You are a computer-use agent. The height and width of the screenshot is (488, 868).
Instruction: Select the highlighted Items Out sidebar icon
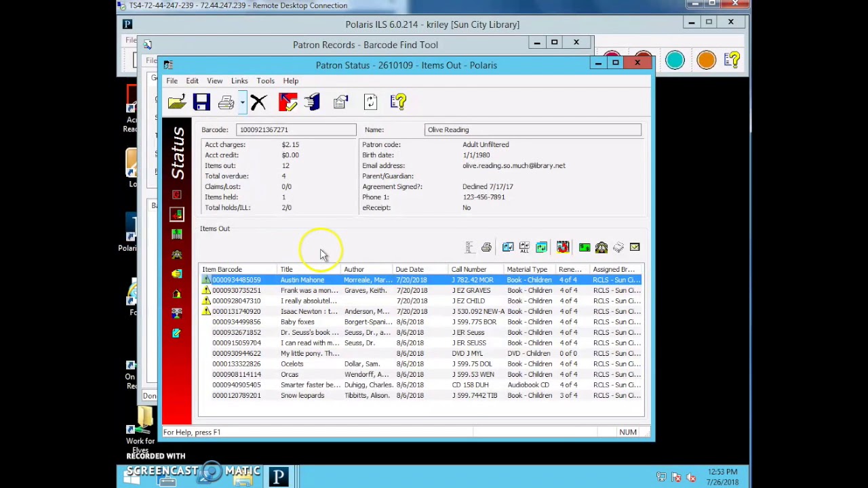click(176, 214)
